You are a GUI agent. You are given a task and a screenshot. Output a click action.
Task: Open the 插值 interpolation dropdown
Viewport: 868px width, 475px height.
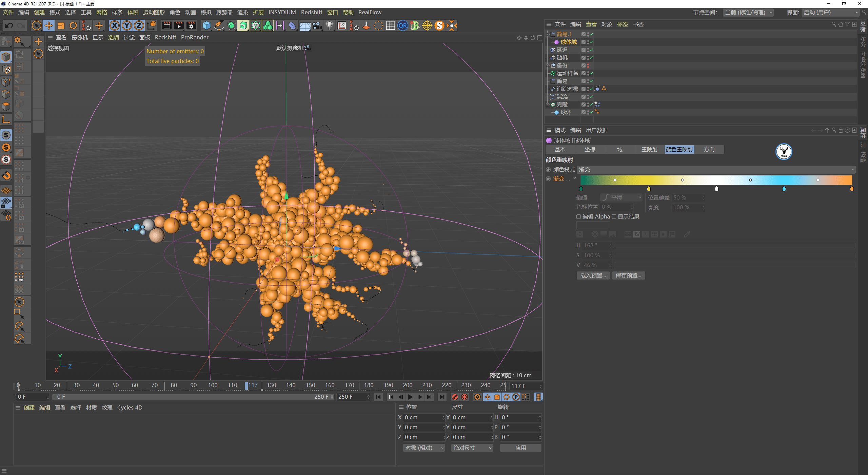[621, 197]
